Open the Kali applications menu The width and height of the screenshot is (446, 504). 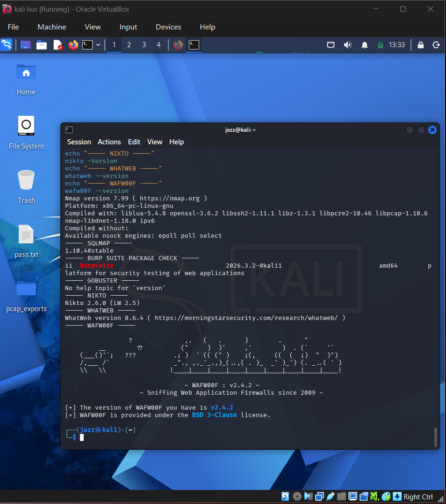point(7,45)
